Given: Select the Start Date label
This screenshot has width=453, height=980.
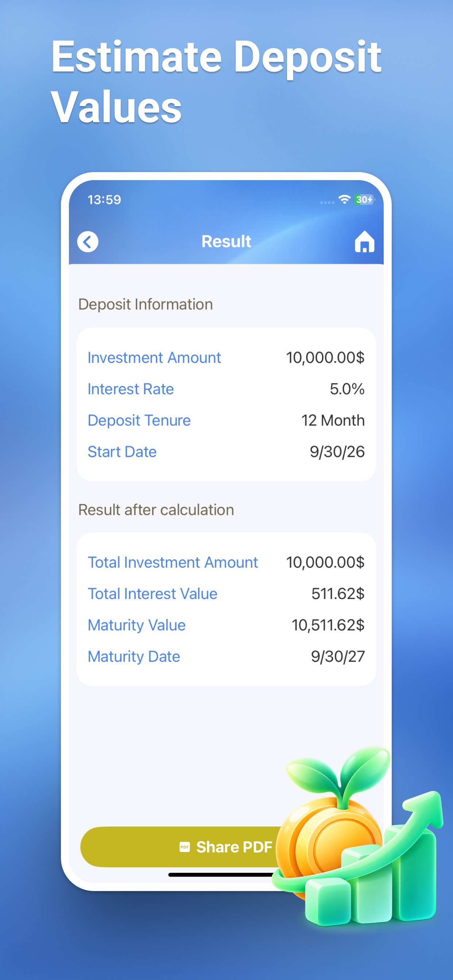Looking at the screenshot, I should pos(122,452).
